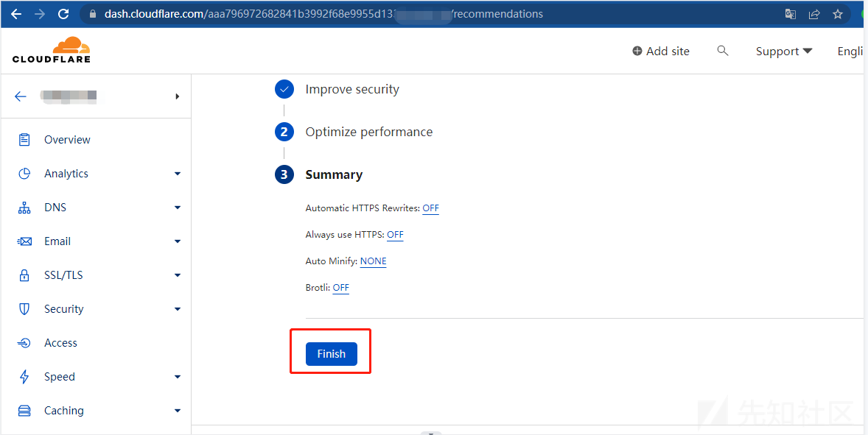
Task: Click the Security shield icon
Action: 24,309
